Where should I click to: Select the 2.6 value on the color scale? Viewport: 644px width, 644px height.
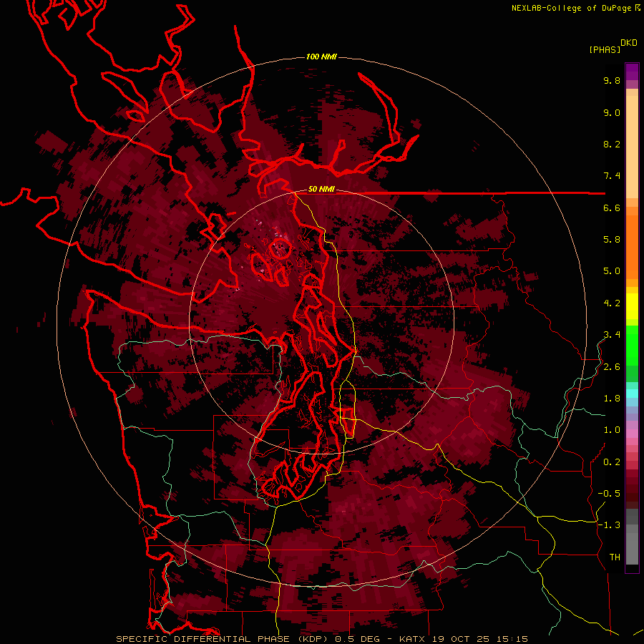pyautogui.click(x=612, y=367)
